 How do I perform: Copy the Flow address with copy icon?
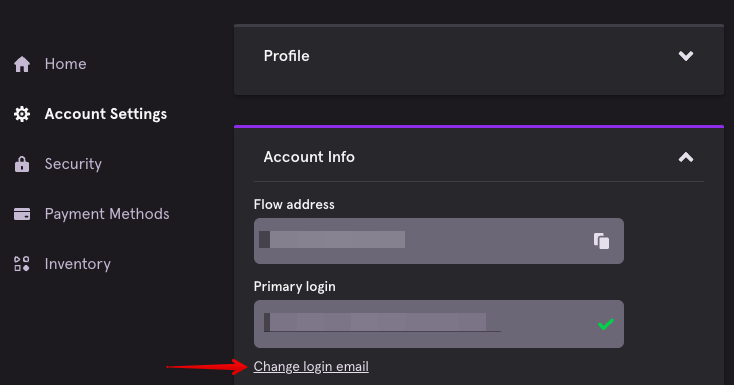[602, 241]
